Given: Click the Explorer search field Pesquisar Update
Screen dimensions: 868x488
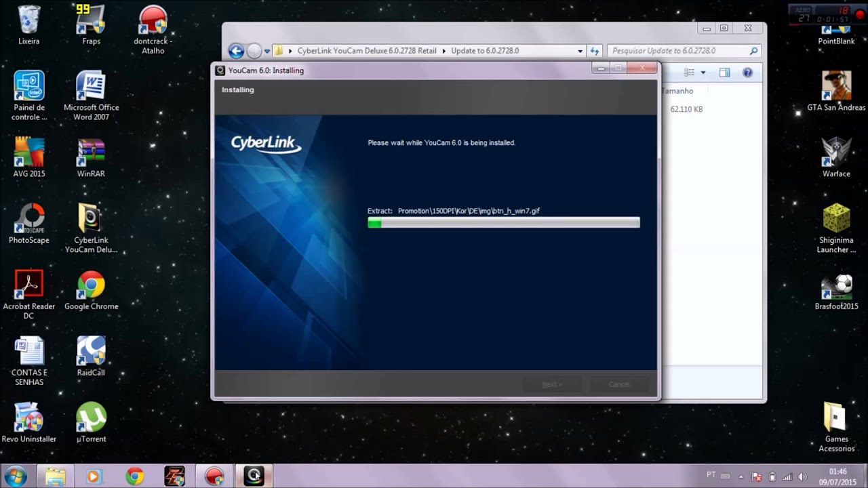Looking at the screenshot, I should pos(683,51).
